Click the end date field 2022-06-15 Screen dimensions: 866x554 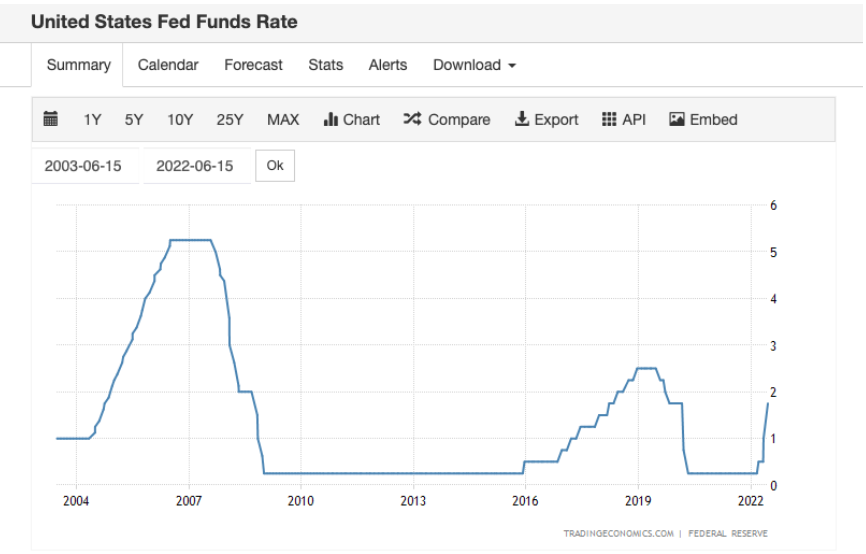195,166
